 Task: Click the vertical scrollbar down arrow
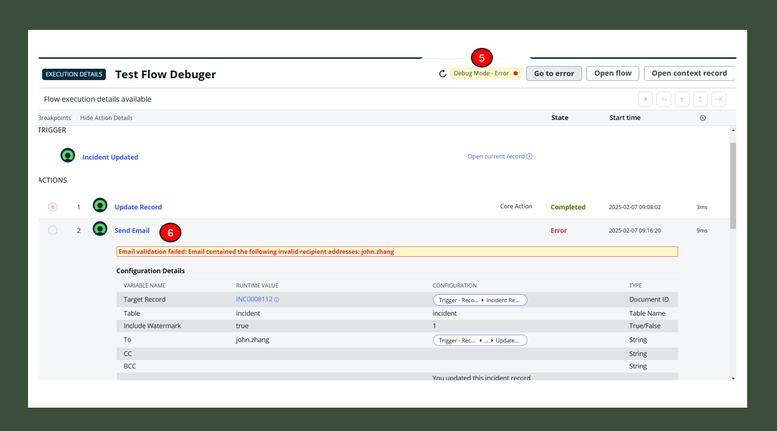(x=733, y=379)
